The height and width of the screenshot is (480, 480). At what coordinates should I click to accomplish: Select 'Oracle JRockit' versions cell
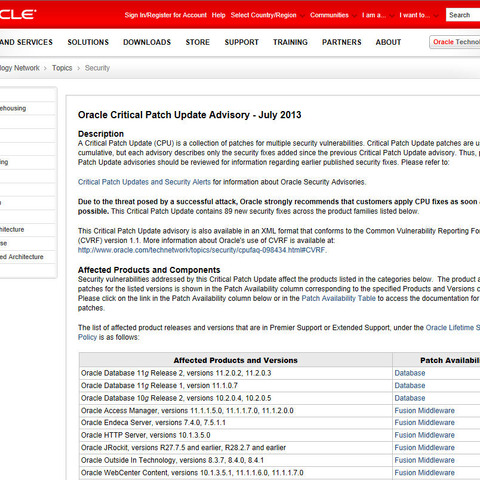(236, 448)
